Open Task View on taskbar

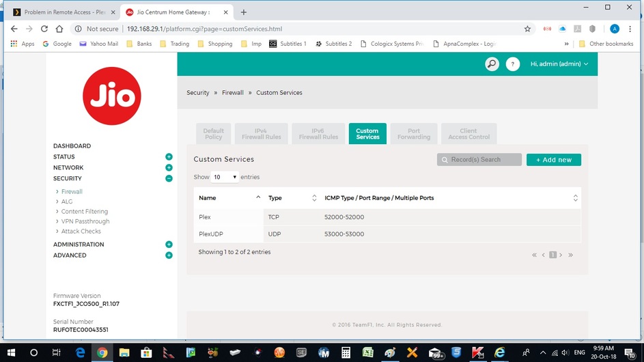56,352
